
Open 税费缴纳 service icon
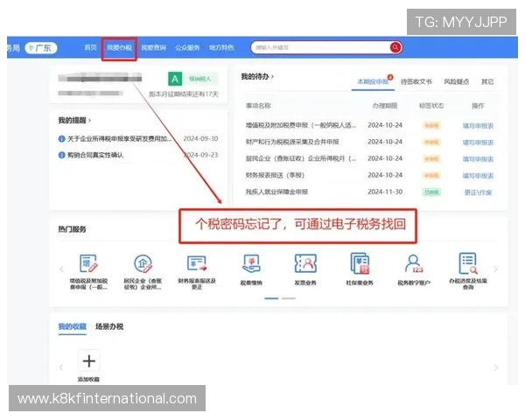click(251, 264)
